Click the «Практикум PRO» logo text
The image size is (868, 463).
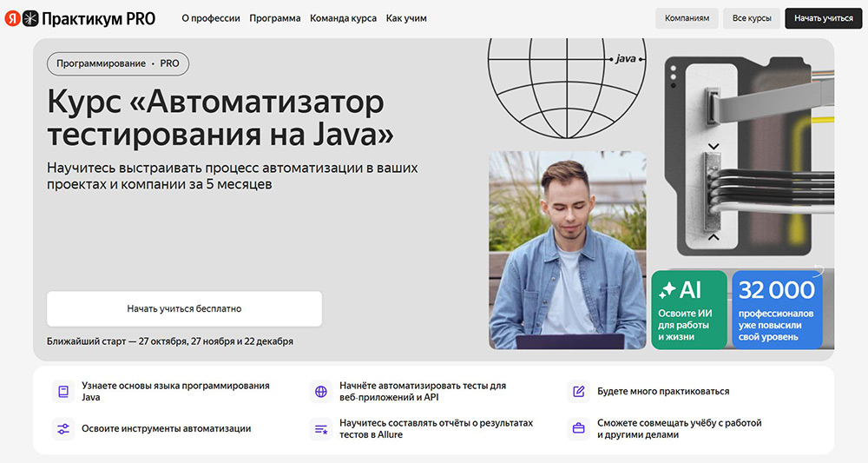(x=99, y=19)
